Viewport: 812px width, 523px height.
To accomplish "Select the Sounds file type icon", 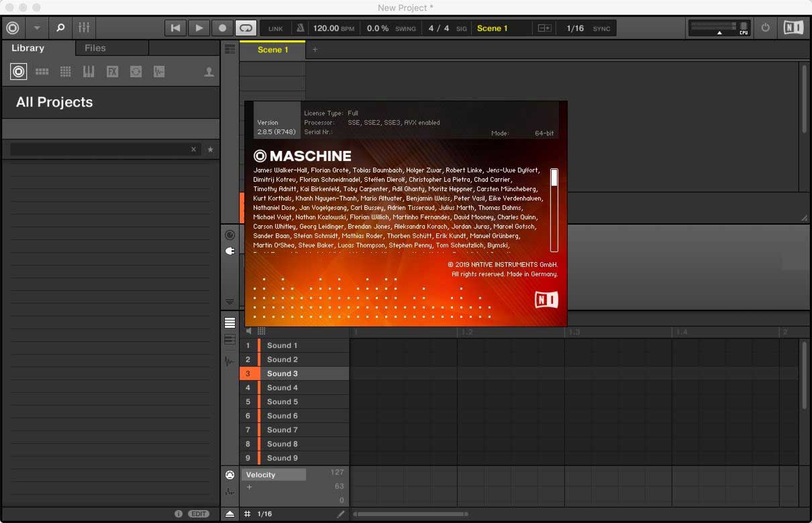I will 65,72.
